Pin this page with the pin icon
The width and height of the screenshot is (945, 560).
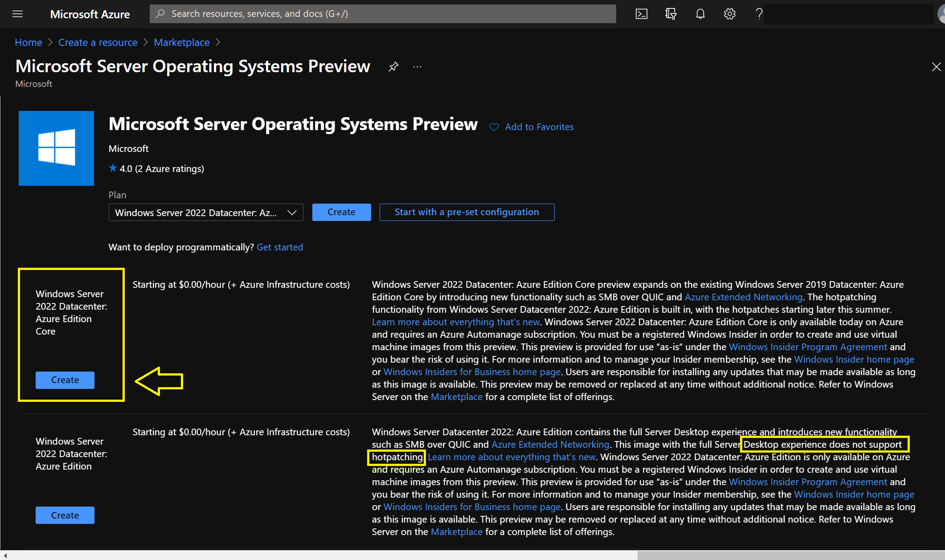click(393, 67)
